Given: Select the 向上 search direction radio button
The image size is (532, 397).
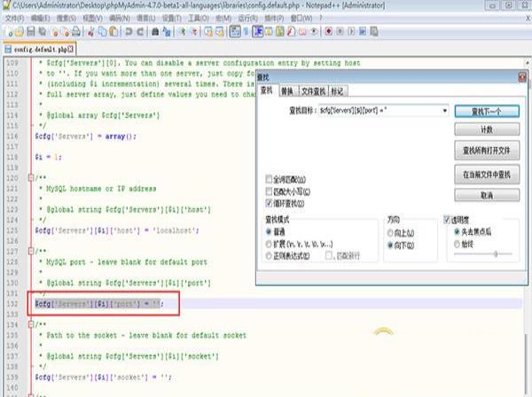Looking at the screenshot, I should 391,230.
